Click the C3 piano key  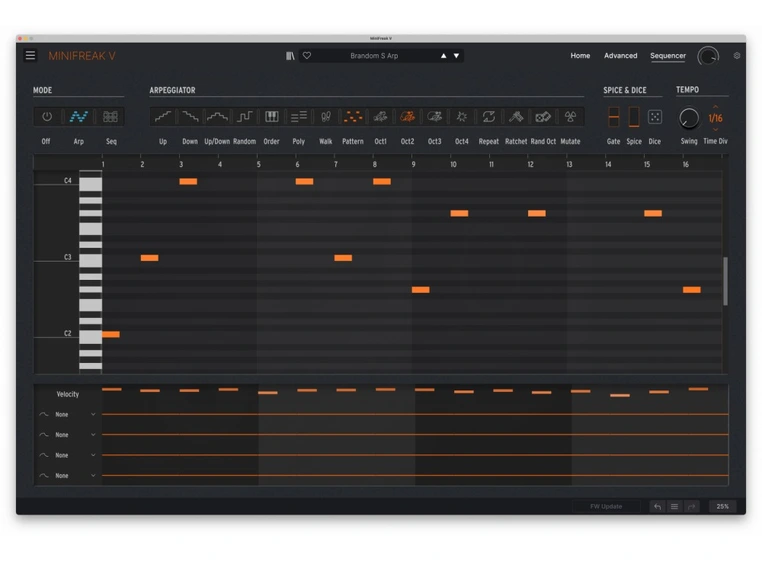pos(90,261)
